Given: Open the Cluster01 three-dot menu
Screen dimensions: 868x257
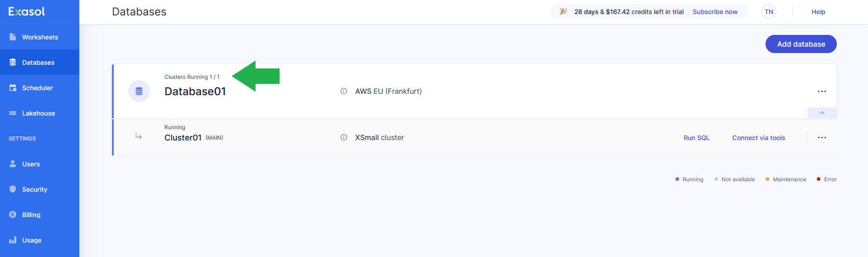Looking at the screenshot, I should pos(822,137).
